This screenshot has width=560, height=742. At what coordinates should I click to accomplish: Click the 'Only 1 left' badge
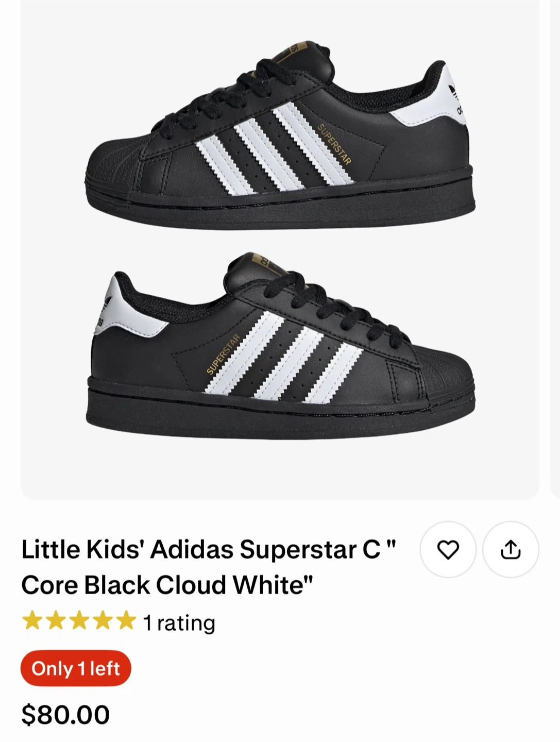[76, 668]
